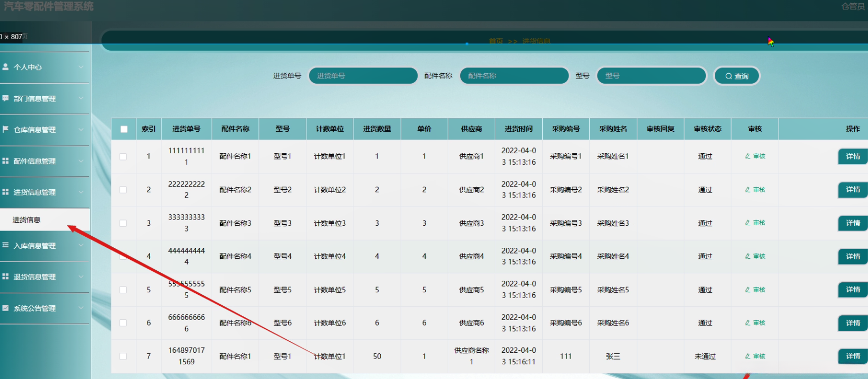The image size is (868, 379).
Task: Click the 退货信息管理 grid icon in sidebar
Action: [x=5, y=277]
